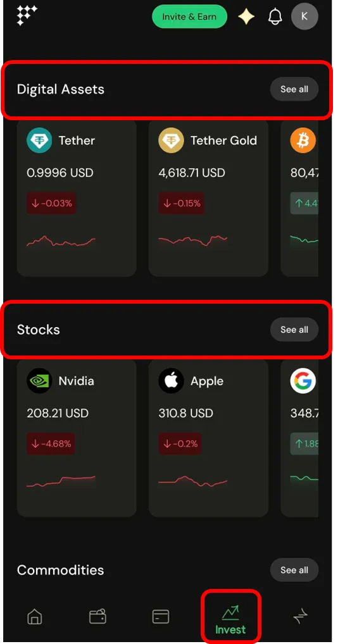Open the Apple stock card

208,438
